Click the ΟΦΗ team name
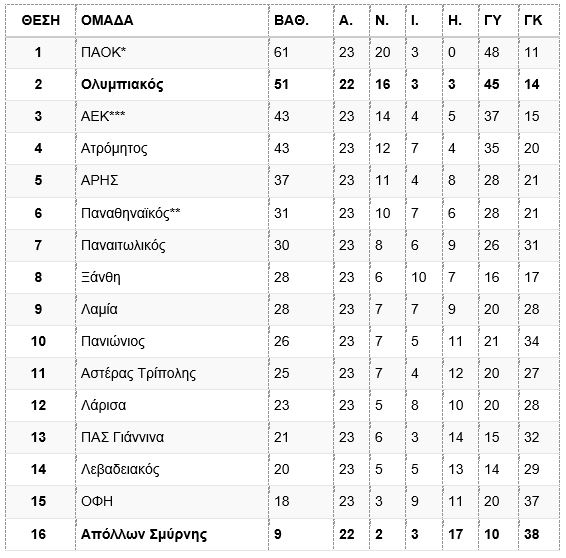 point(97,501)
